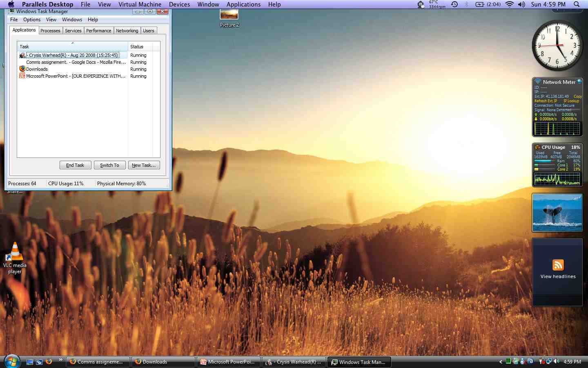Click Microsoft PowerPoi... taskbar button
The image size is (588, 368).
tap(229, 362)
